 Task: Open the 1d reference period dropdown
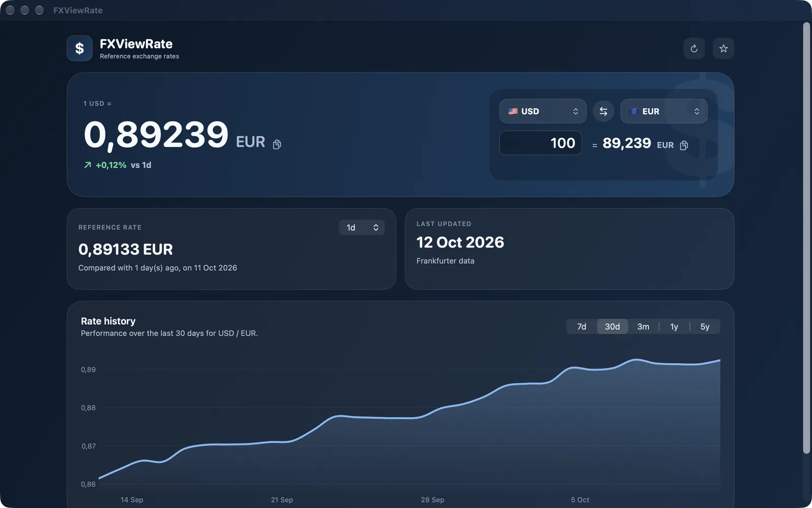coord(362,228)
